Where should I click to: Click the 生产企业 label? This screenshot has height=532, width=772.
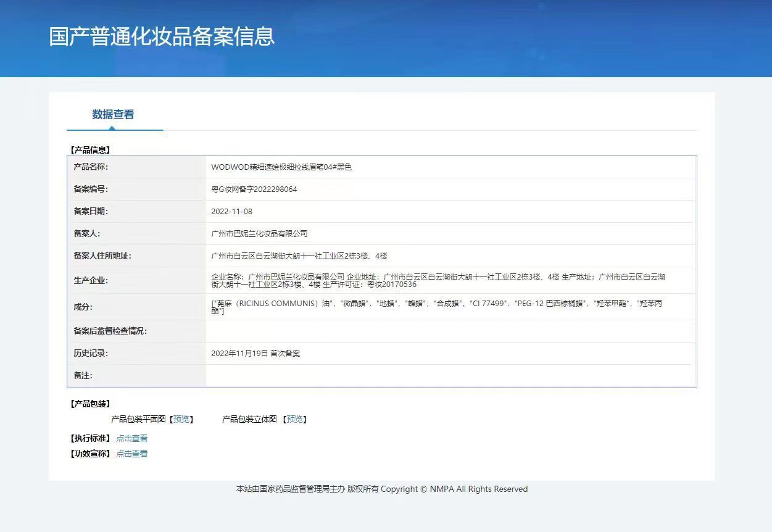pyautogui.click(x=91, y=281)
